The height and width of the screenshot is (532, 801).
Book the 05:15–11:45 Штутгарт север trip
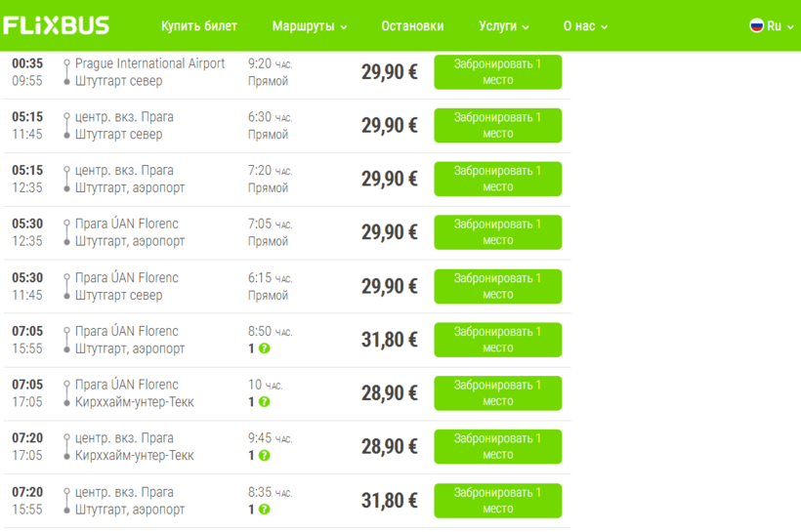497,126
